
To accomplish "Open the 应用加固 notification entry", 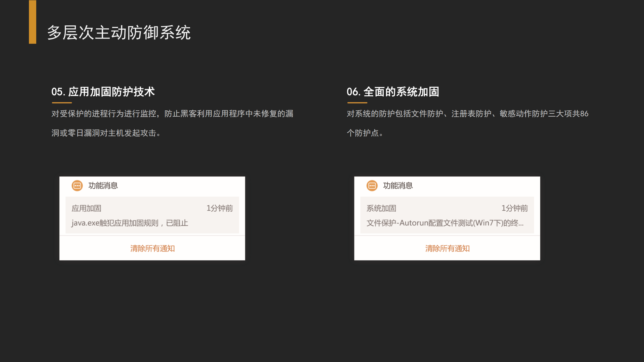I will click(87, 208).
